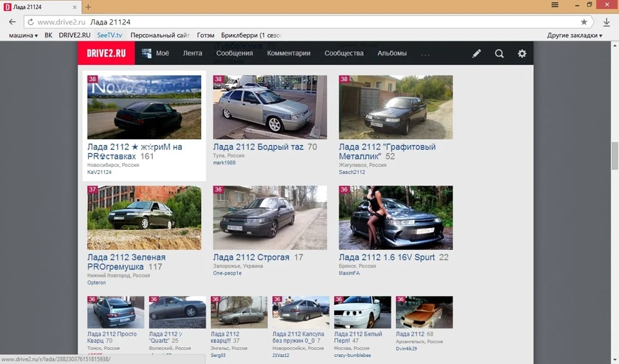The image size is (619, 364).
Task: Click the user avatar next to Моё
Action: click(146, 53)
